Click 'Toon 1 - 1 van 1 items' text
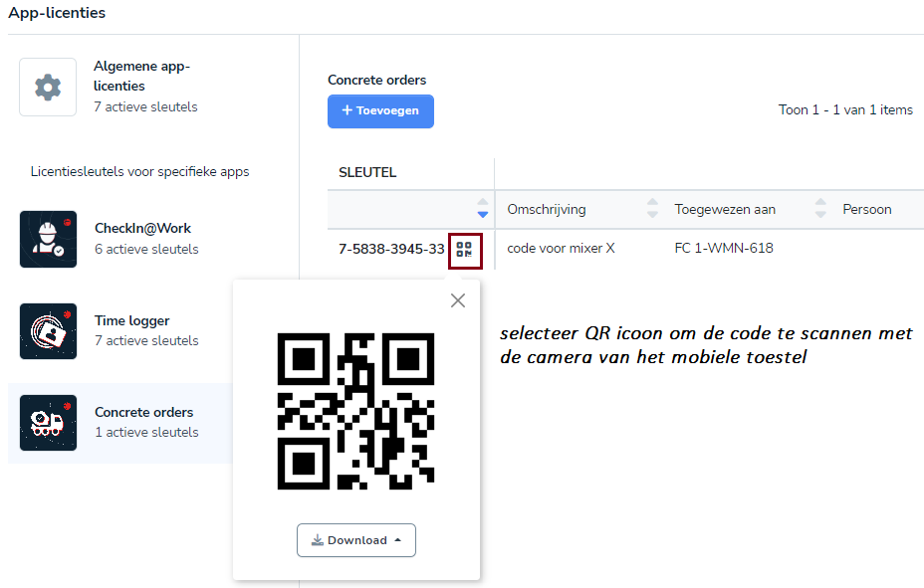 pyautogui.click(x=845, y=110)
